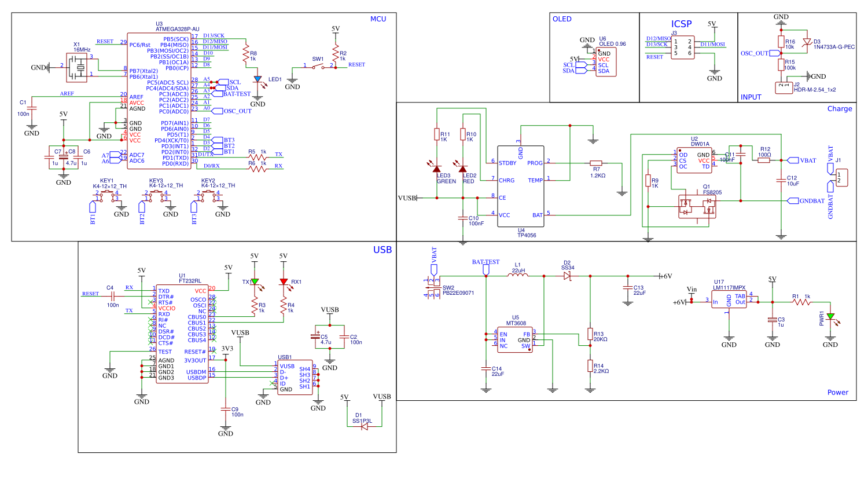Click the green LED3 symbol

[x=437, y=169]
